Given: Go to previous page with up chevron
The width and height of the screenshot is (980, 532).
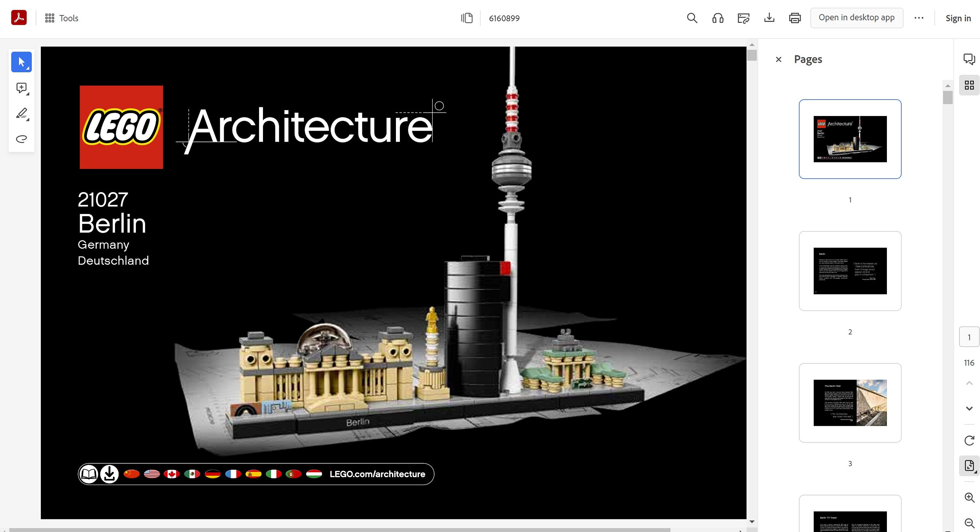Looking at the screenshot, I should [x=969, y=383].
